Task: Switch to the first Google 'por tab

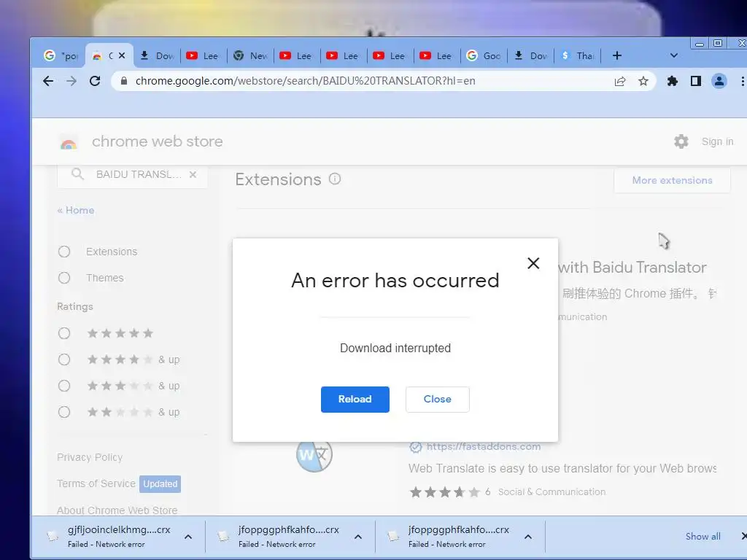Action: click(61, 55)
